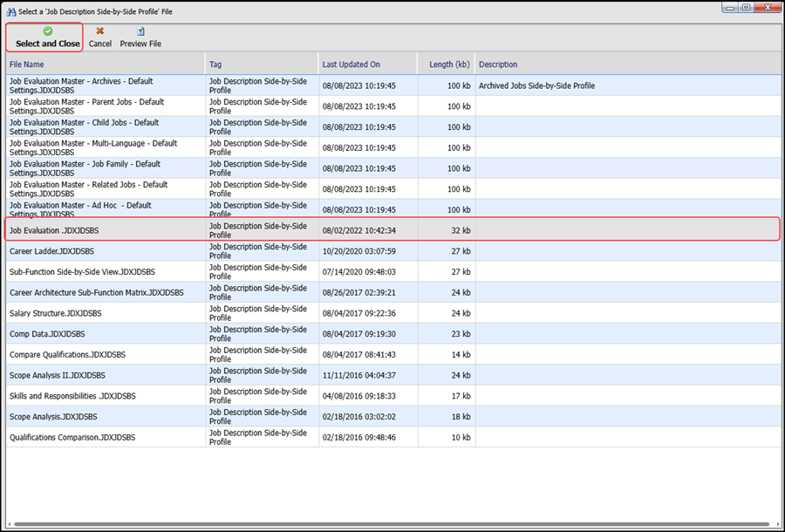Image resolution: width=785 pixels, height=532 pixels.
Task: Click the date 08/04/2017 09:22:36
Action: coord(359,313)
